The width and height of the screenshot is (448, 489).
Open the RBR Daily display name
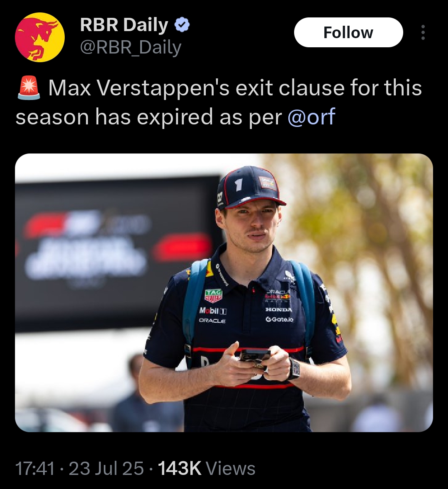(124, 24)
